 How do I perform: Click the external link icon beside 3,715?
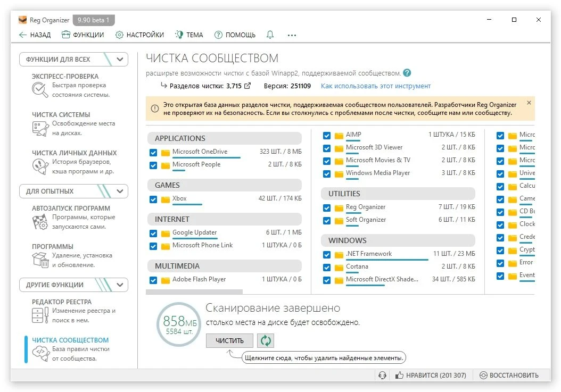[x=247, y=86]
